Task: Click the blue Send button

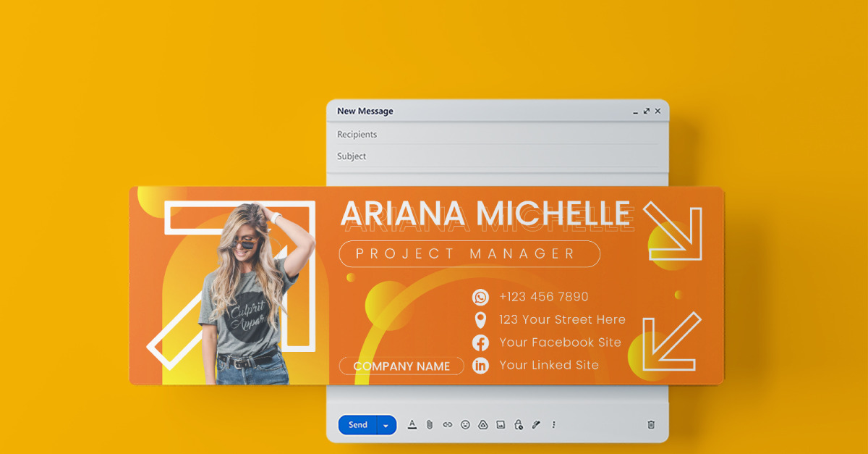Action: coord(357,425)
